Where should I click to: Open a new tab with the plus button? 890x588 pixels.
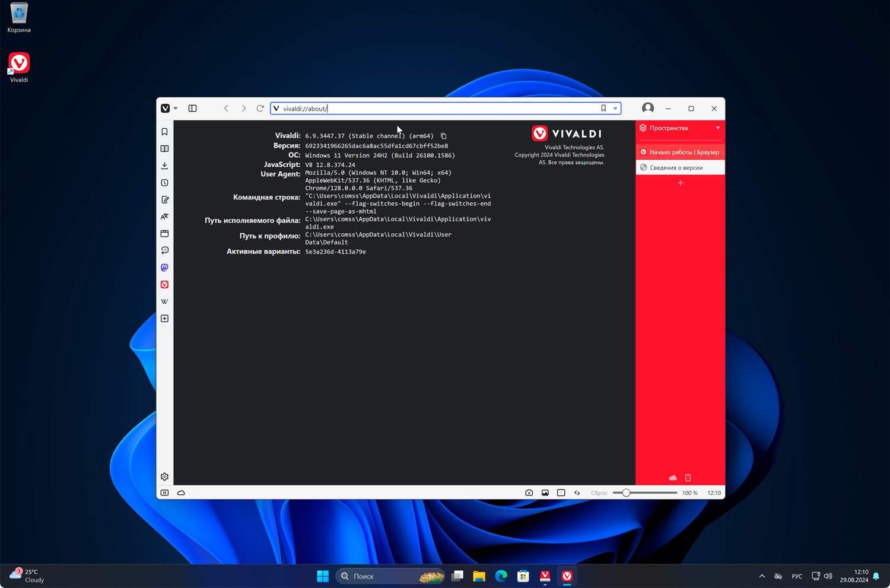pos(681,183)
